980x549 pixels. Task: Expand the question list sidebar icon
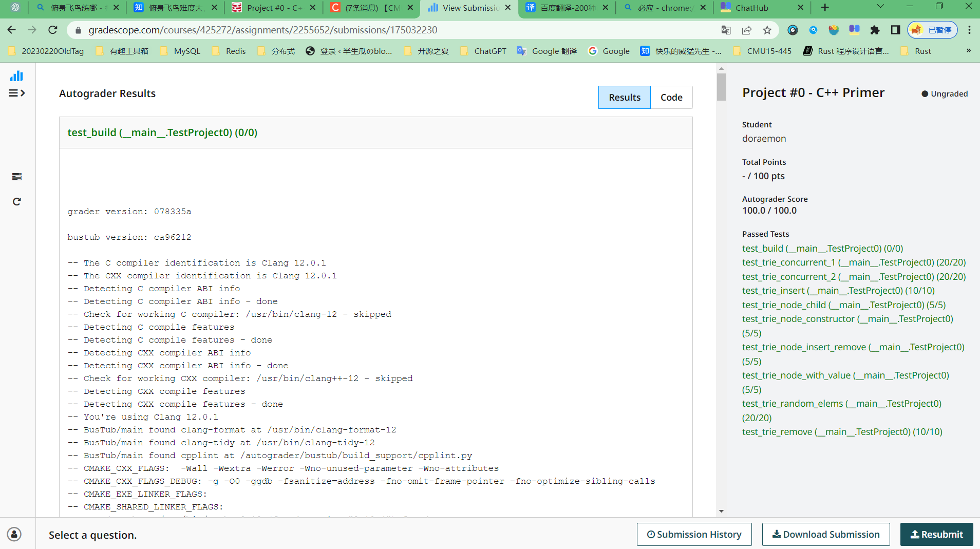click(16, 93)
